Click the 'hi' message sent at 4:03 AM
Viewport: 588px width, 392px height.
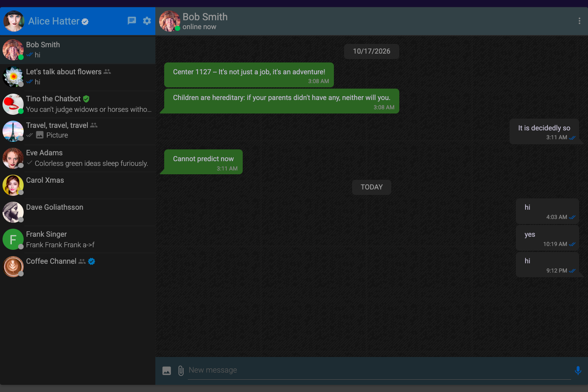(x=547, y=211)
